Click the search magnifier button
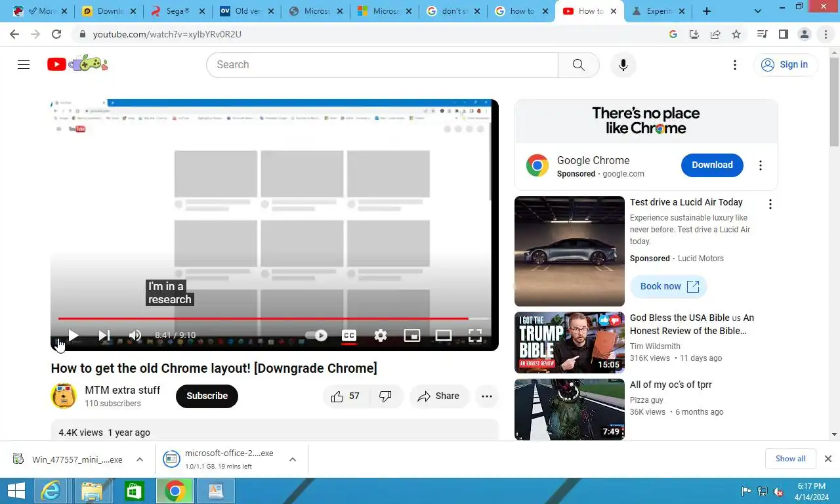 click(578, 64)
